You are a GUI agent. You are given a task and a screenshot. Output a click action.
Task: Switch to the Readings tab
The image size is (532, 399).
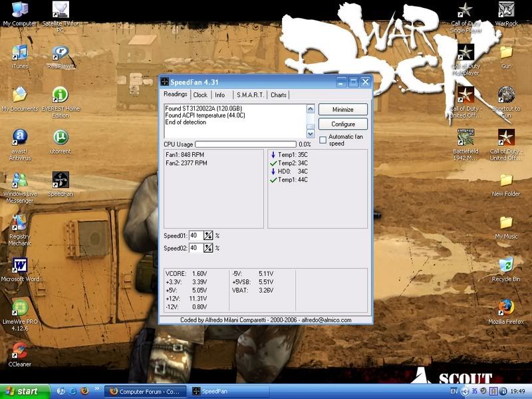tap(175, 94)
